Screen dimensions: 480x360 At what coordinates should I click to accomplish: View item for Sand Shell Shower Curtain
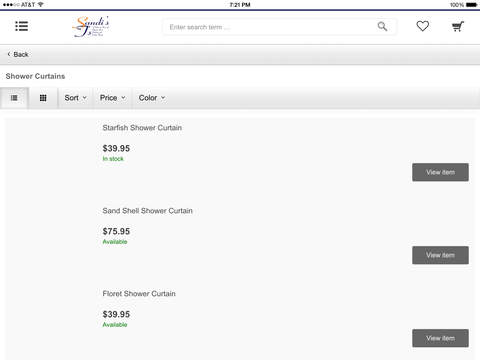point(440,255)
